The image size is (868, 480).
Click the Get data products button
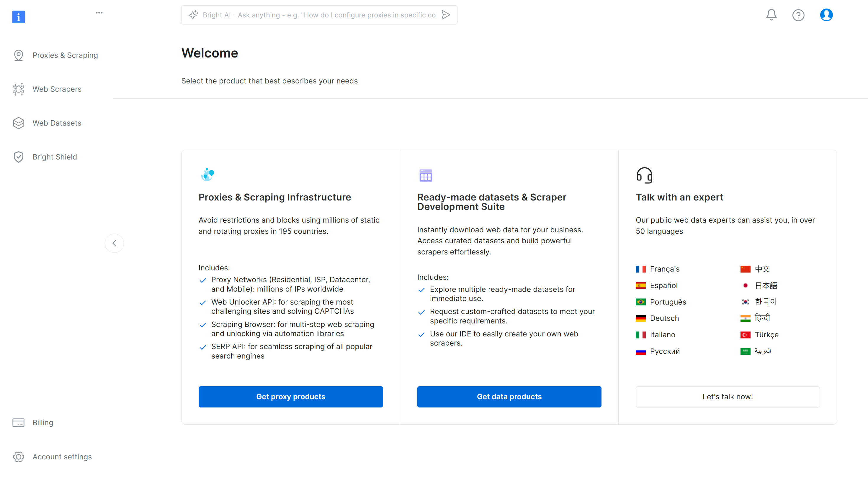(x=509, y=397)
